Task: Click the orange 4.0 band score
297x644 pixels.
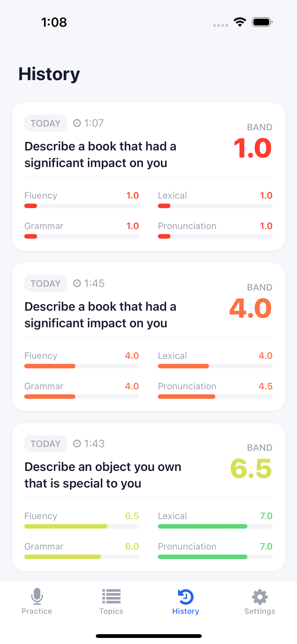Action: coord(251,310)
